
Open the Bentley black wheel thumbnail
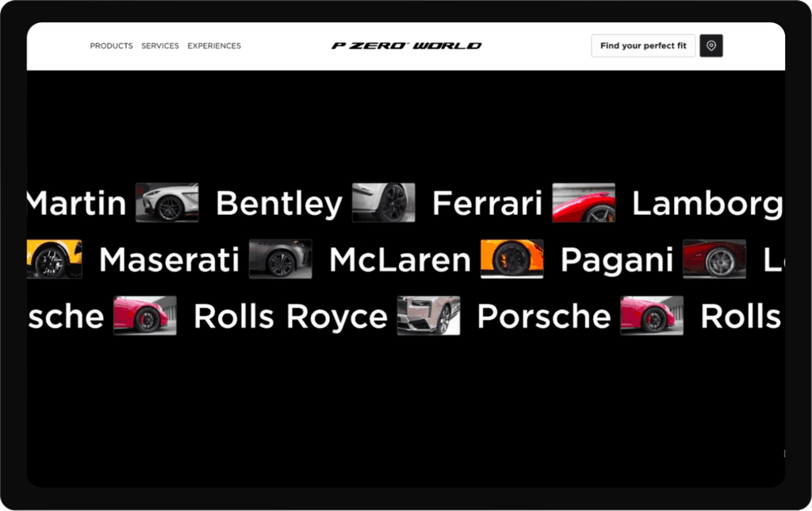coord(383,202)
